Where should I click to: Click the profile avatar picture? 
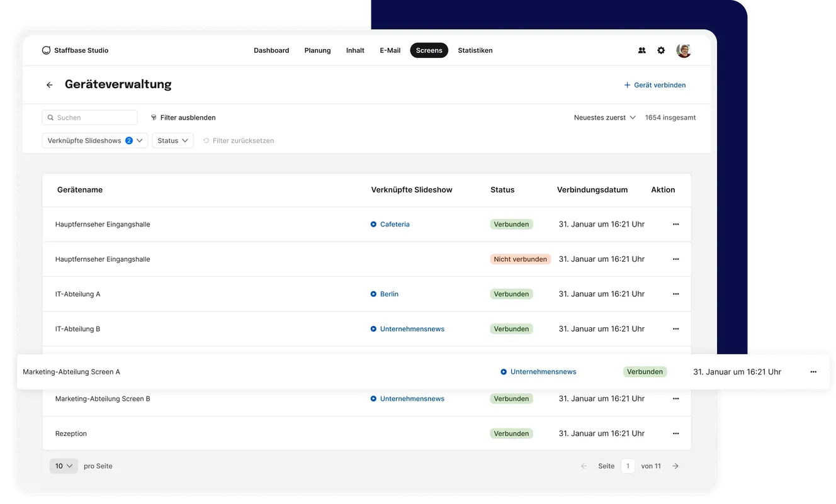(x=684, y=50)
